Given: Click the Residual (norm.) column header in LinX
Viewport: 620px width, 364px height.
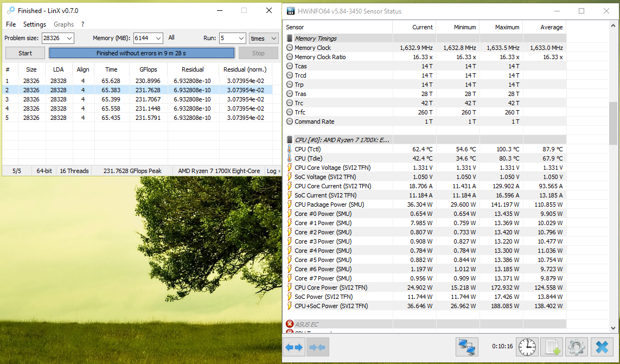Looking at the screenshot, I should 245,69.
